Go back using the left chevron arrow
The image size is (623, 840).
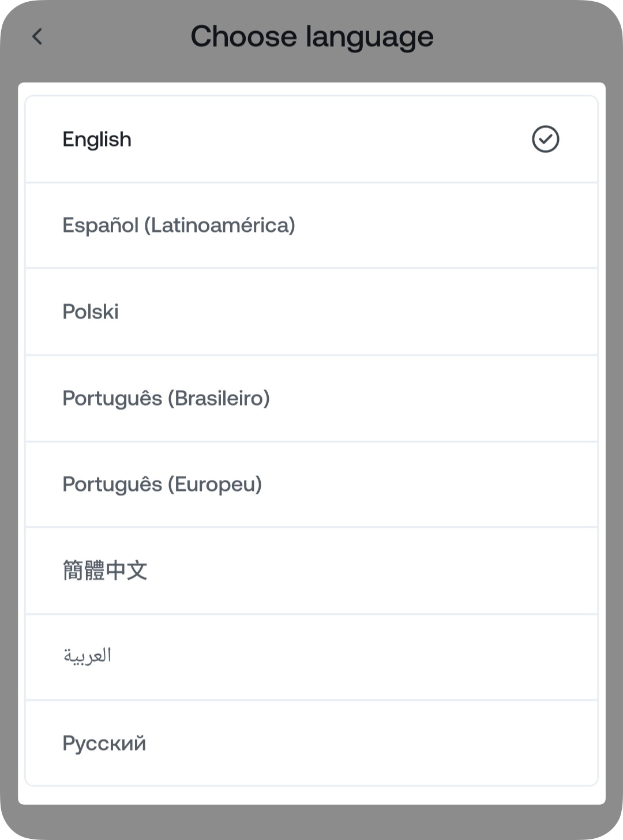(x=37, y=37)
